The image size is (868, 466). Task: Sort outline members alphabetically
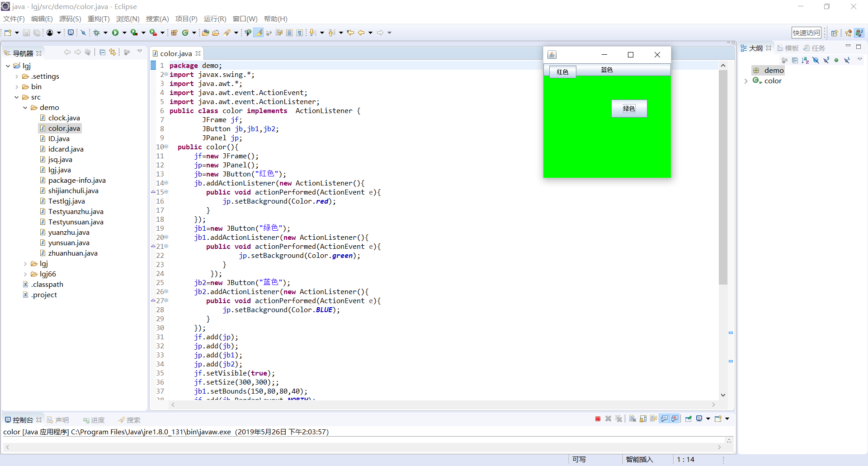click(805, 60)
